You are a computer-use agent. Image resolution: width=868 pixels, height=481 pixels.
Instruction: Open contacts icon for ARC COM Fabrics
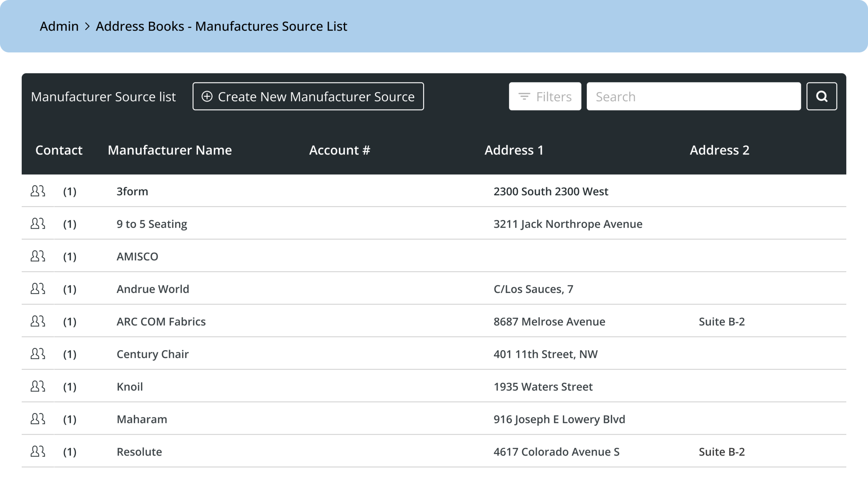pos(38,321)
